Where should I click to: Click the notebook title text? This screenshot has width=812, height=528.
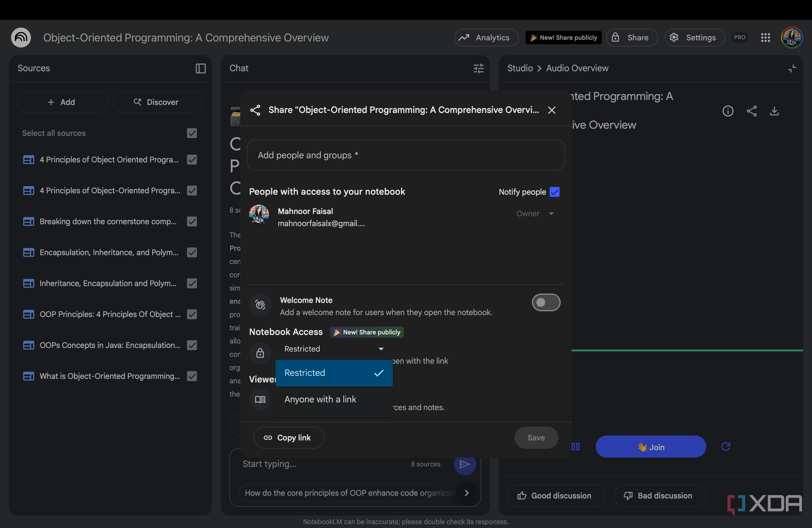click(x=186, y=38)
